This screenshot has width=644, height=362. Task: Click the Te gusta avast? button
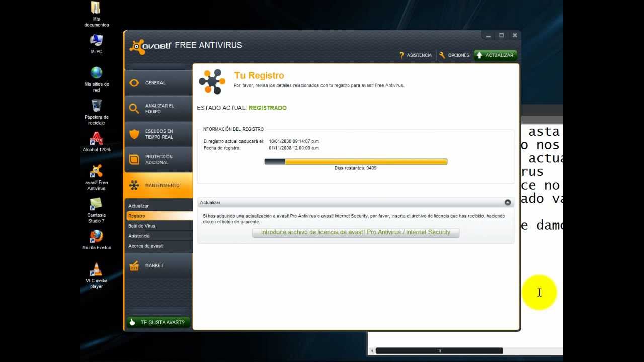pos(158,322)
